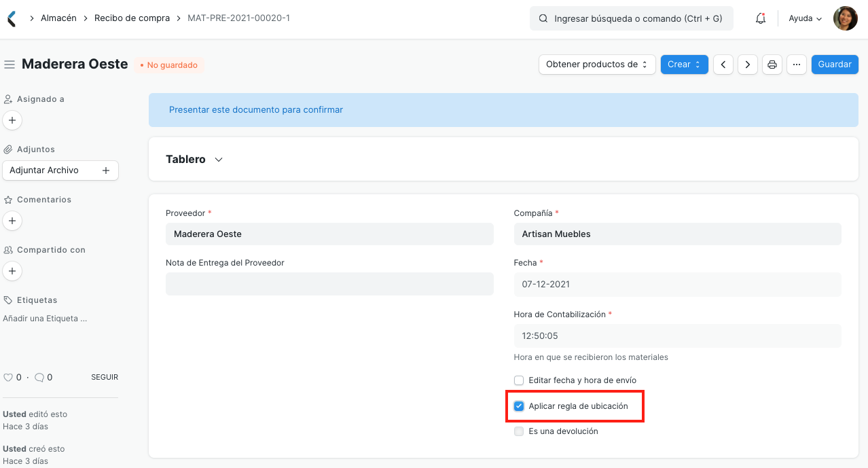The height and width of the screenshot is (468, 868).
Task: Disable Aplicar regla de ubicación
Action: [519, 406]
